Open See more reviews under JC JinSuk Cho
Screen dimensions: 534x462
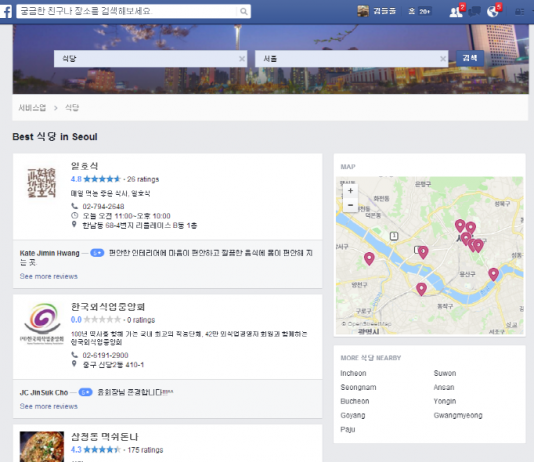tap(49, 406)
